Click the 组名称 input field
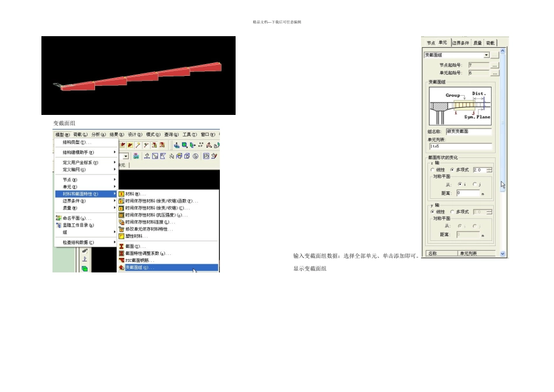This screenshot has width=554, height=392. (x=468, y=131)
